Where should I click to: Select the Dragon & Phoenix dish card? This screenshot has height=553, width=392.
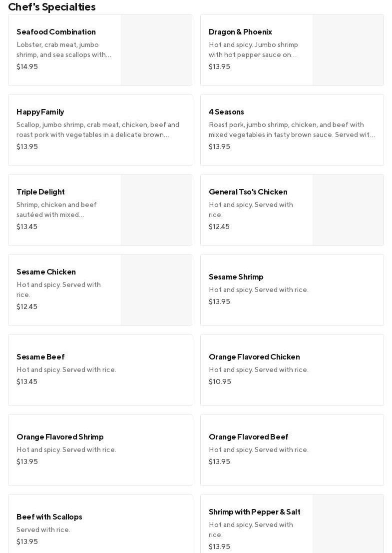pyautogui.click(x=257, y=49)
